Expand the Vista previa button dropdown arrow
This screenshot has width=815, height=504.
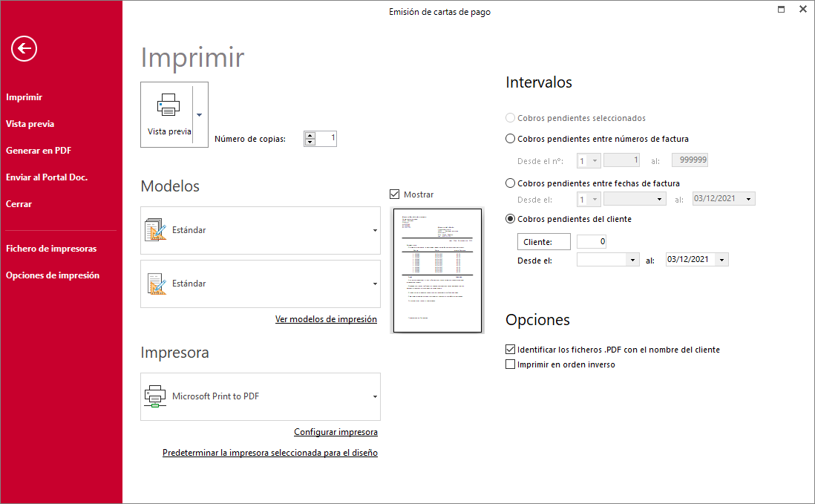[x=199, y=115]
